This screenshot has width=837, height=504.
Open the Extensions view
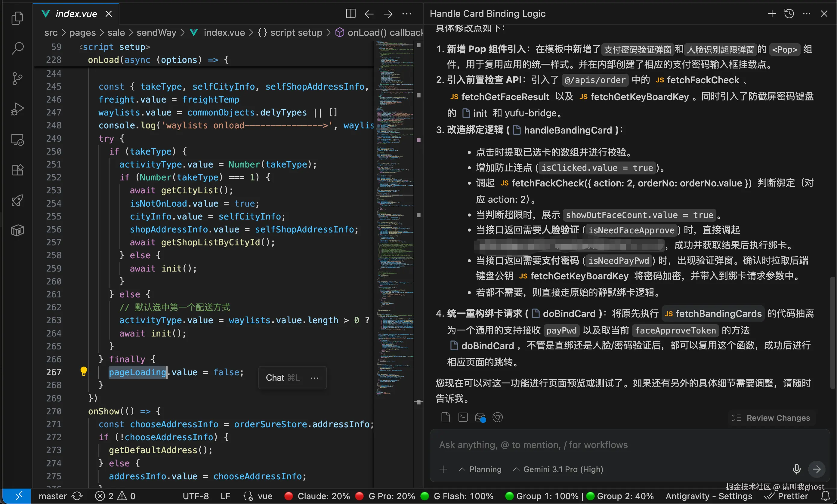[18, 170]
